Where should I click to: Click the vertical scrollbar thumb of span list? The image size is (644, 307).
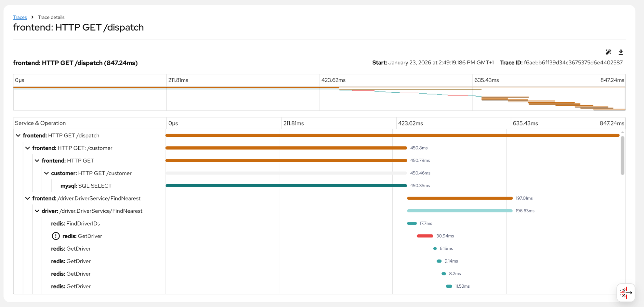coord(622,155)
